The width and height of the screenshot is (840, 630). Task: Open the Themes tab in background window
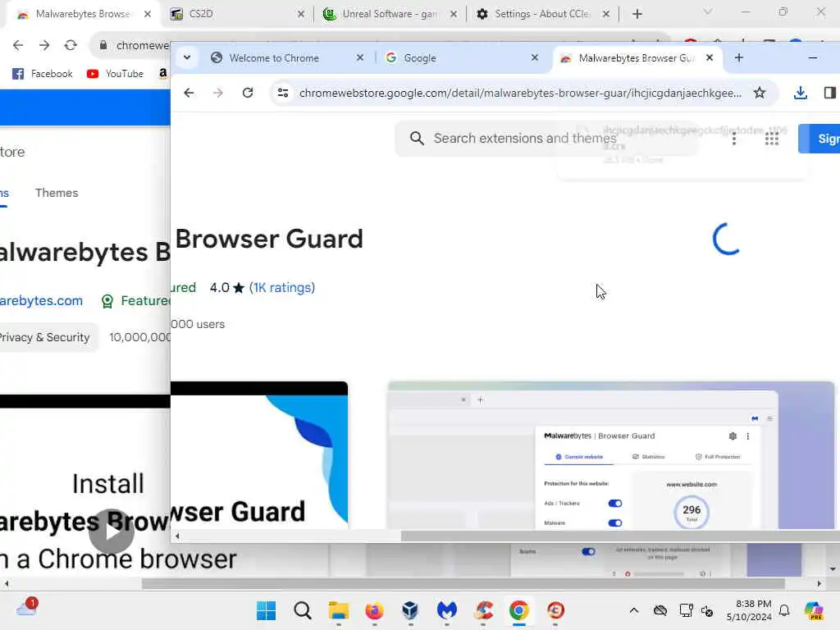[57, 193]
